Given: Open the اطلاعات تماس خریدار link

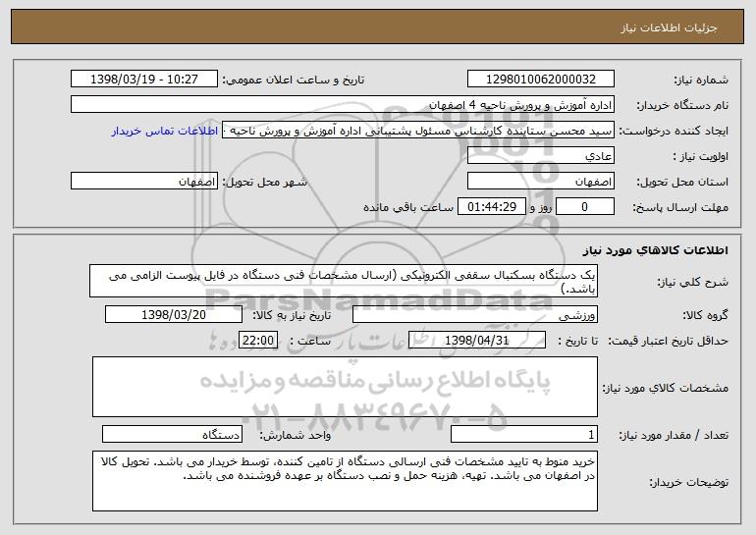Looking at the screenshot, I should coord(165,132).
